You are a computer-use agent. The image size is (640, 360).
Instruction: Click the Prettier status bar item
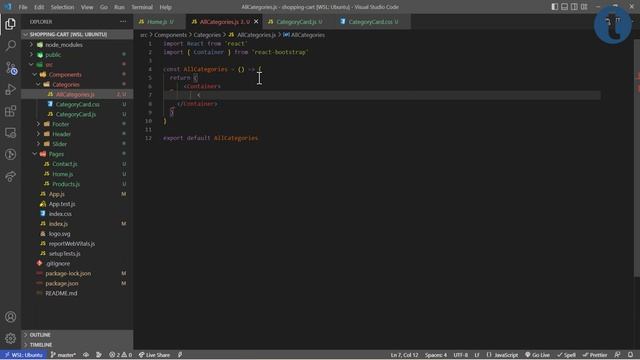tap(595, 355)
